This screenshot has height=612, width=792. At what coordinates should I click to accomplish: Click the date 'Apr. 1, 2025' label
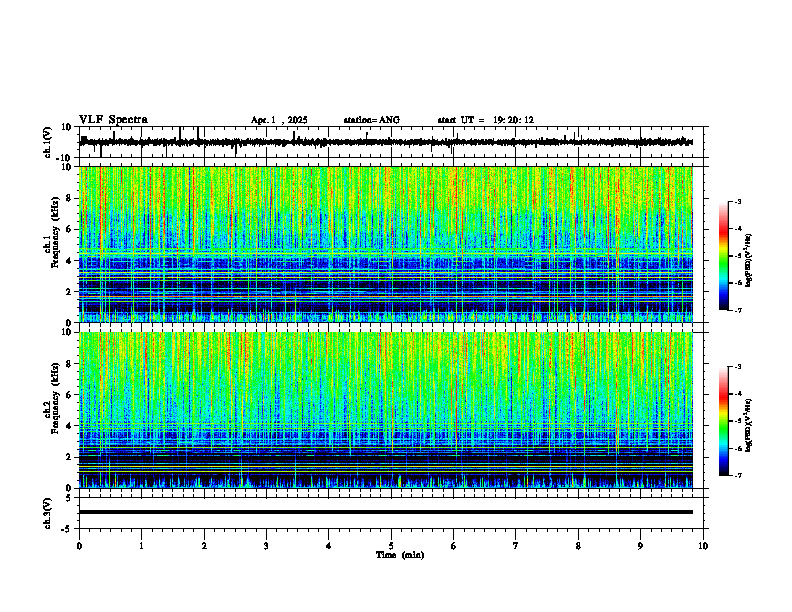click(279, 120)
